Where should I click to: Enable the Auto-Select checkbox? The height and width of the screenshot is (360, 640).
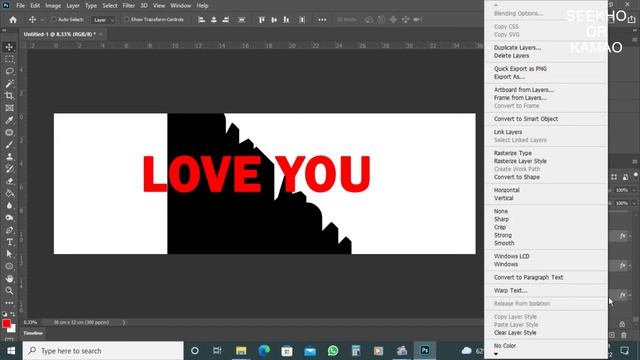pos(54,20)
